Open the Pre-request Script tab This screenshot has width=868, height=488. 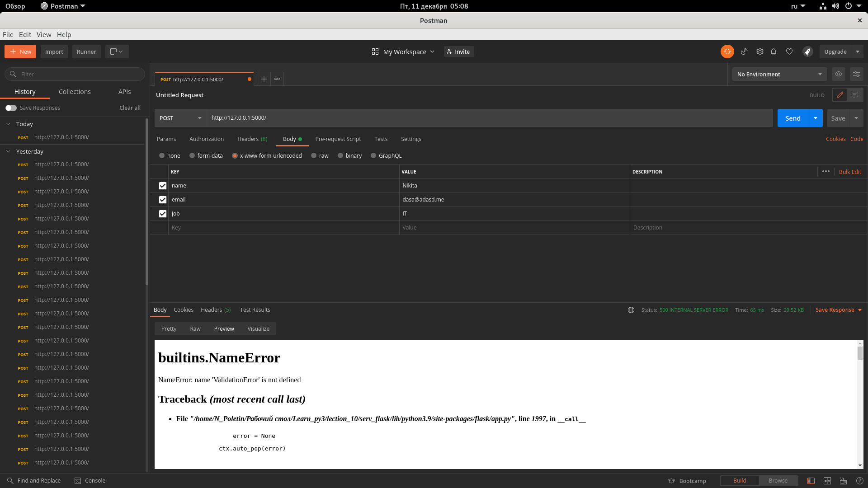[x=338, y=139]
